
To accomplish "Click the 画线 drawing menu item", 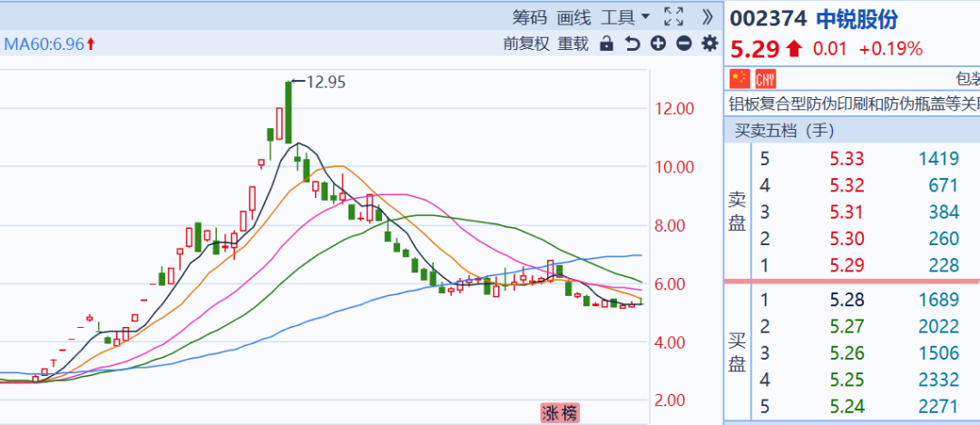I will (x=573, y=17).
